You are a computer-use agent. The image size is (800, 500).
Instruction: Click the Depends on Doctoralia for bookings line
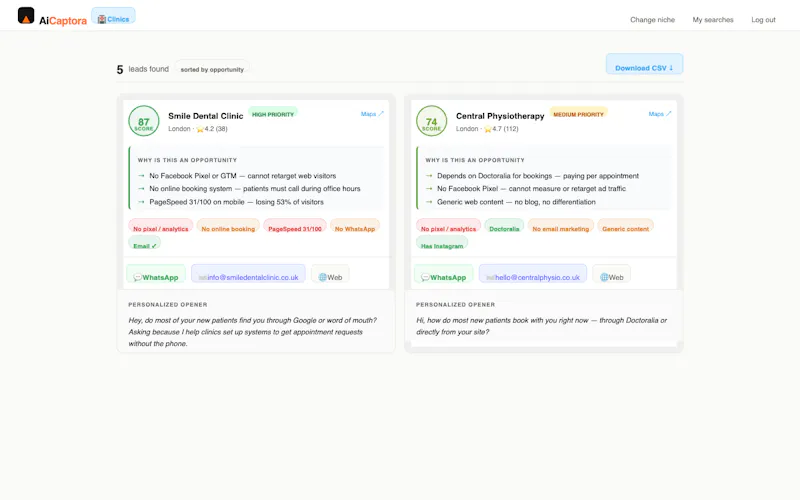pos(538,176)
